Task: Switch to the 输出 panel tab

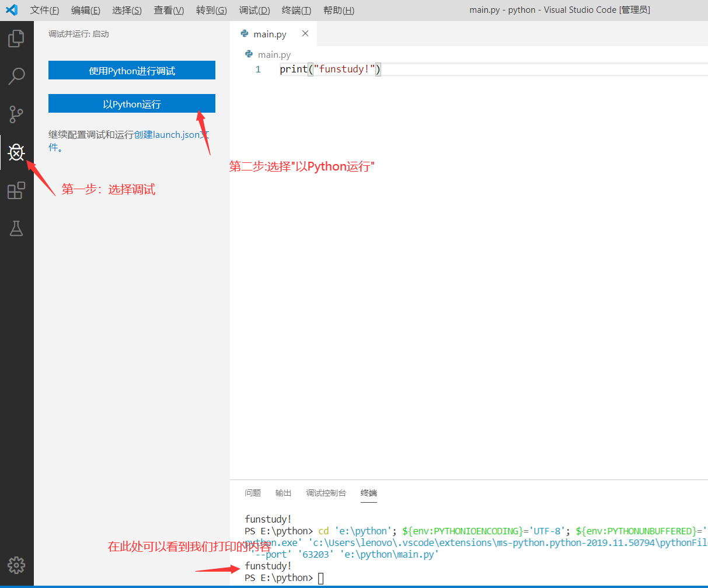Action: (x=283, y=493)
